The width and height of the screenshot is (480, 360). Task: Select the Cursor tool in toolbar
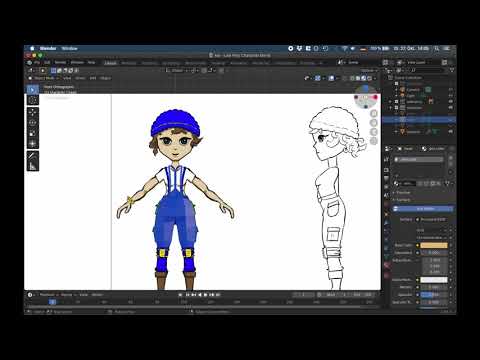[33, 100]
